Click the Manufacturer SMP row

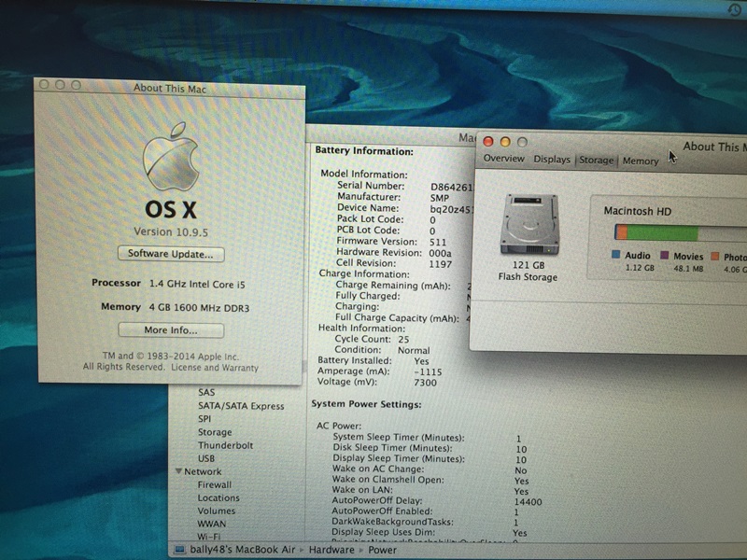click(393, 197)
